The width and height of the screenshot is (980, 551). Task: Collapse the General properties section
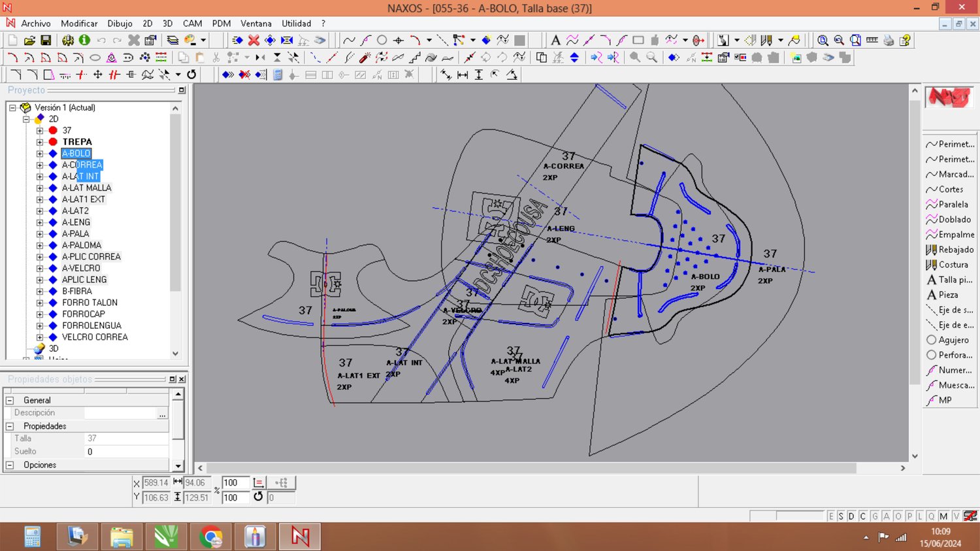point(10,400)
